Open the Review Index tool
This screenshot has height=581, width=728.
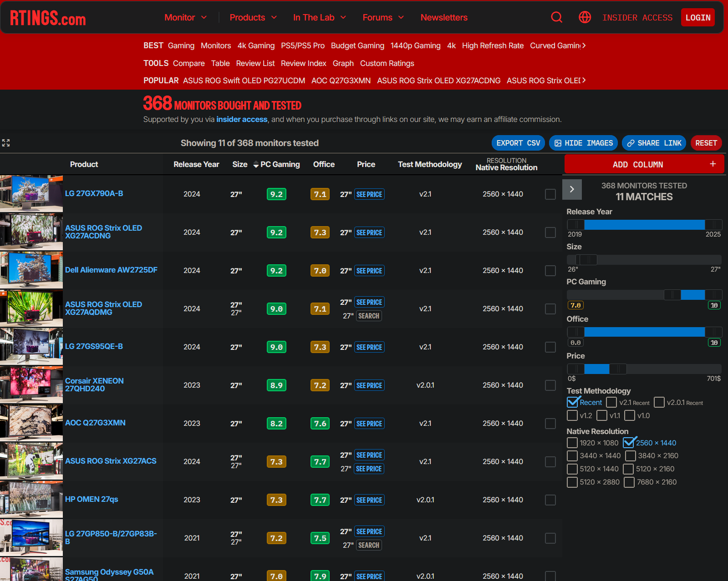pos(303,63)
